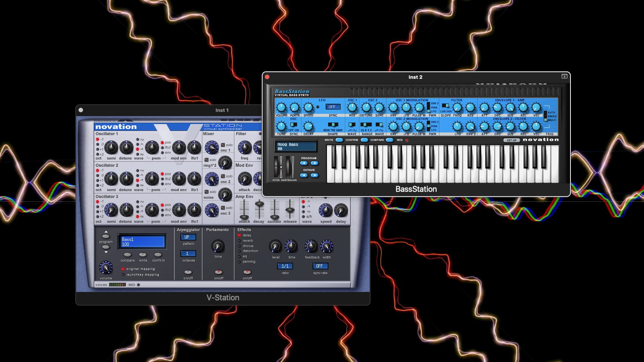This screenshot has width=644, height=362.
Task: Adjust V-Station Oscillator 2 detune knob
Action: coord(126,179)
